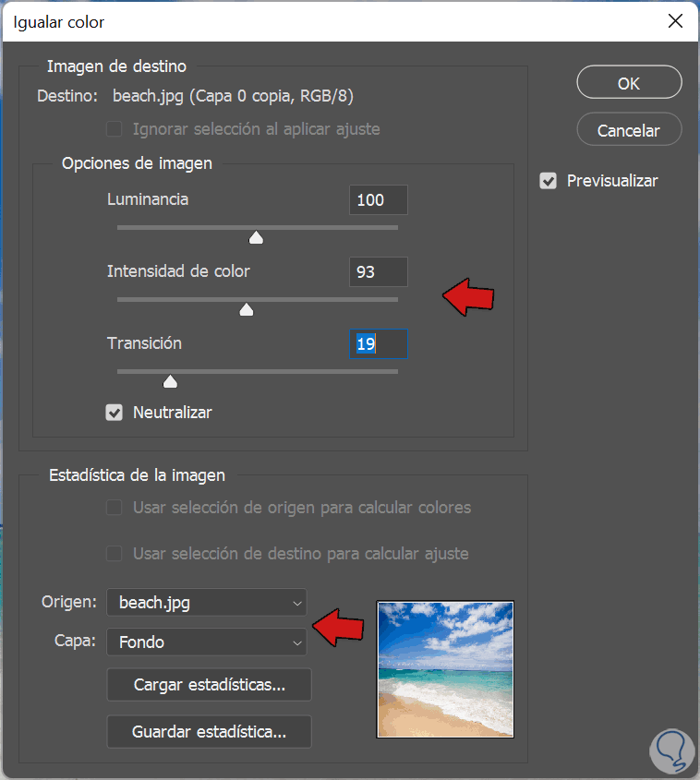Click Cargar estadísticas button
The width and height of the screenshot is (700, 780).
click(209, 685)
